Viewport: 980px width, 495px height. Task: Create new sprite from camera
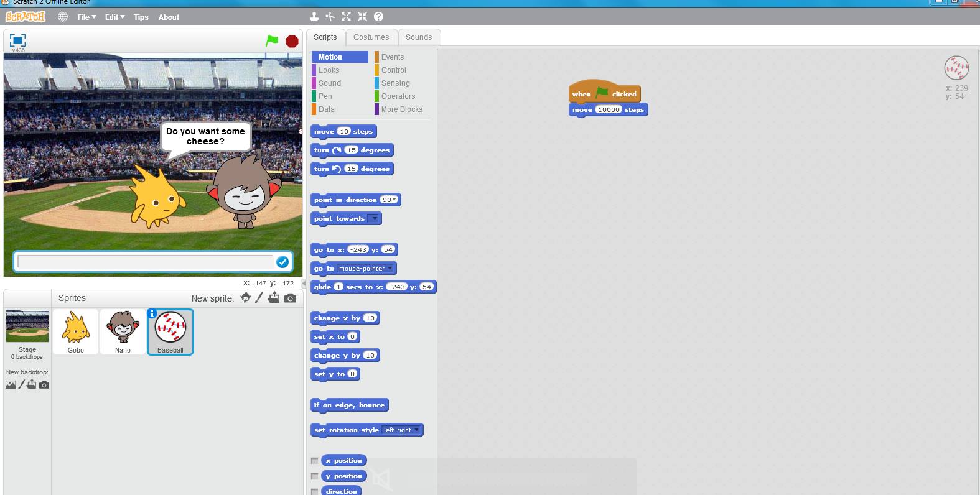tap(290, 298)
